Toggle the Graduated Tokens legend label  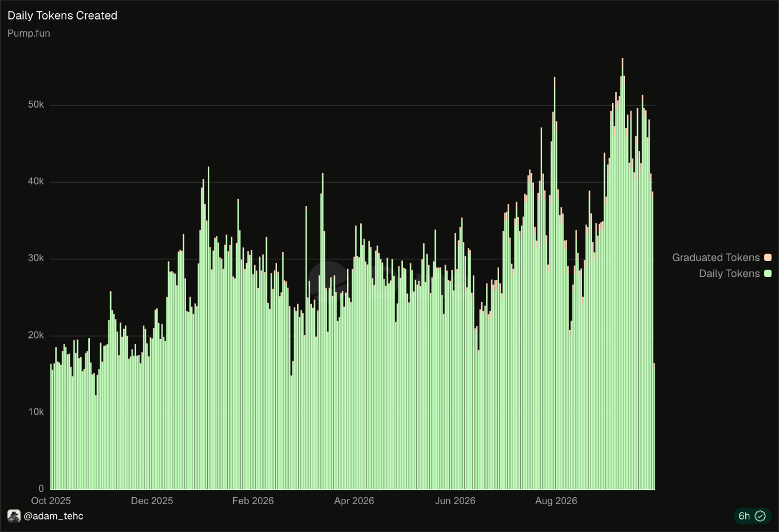716,258
